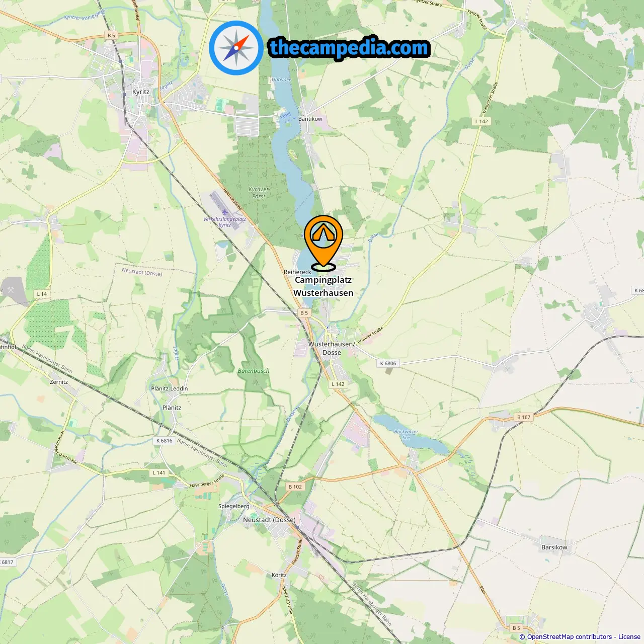The width and height of the screenshot is (644, 644).
Task: Click the Wusterhausen/Dosse town label
Action: (x=331, y=348)
